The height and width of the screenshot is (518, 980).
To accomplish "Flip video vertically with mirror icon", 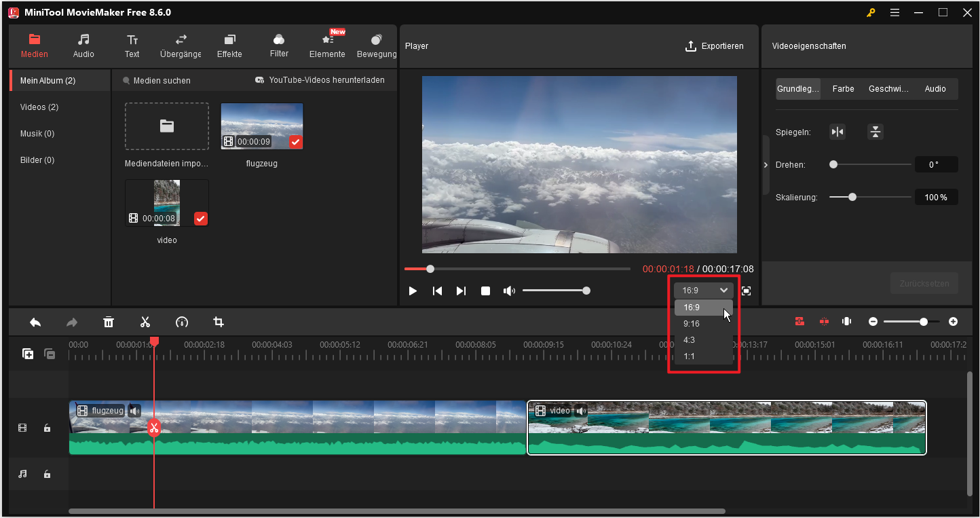I will (x=875, y=132).
